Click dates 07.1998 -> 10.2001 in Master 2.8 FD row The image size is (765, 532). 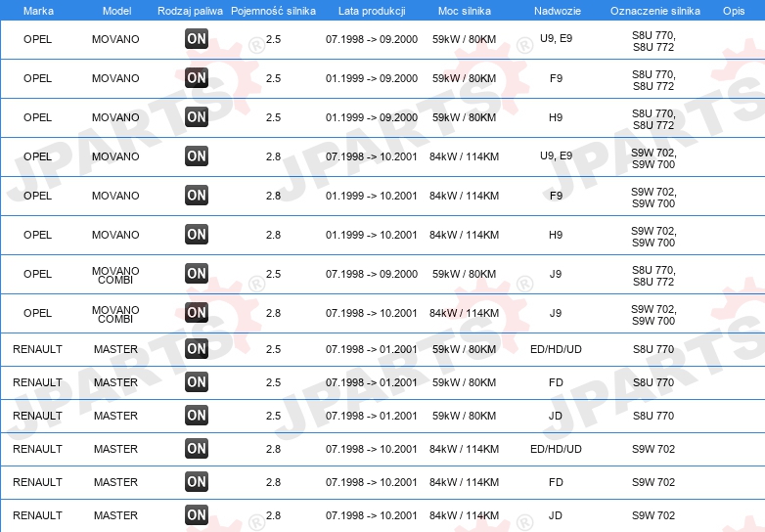372,482
